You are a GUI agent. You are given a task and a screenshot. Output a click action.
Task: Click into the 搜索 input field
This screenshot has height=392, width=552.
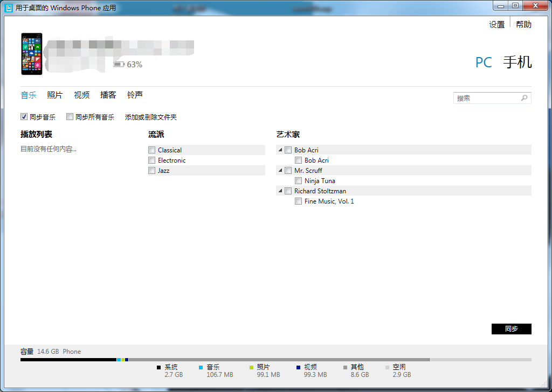pos(486,98)
